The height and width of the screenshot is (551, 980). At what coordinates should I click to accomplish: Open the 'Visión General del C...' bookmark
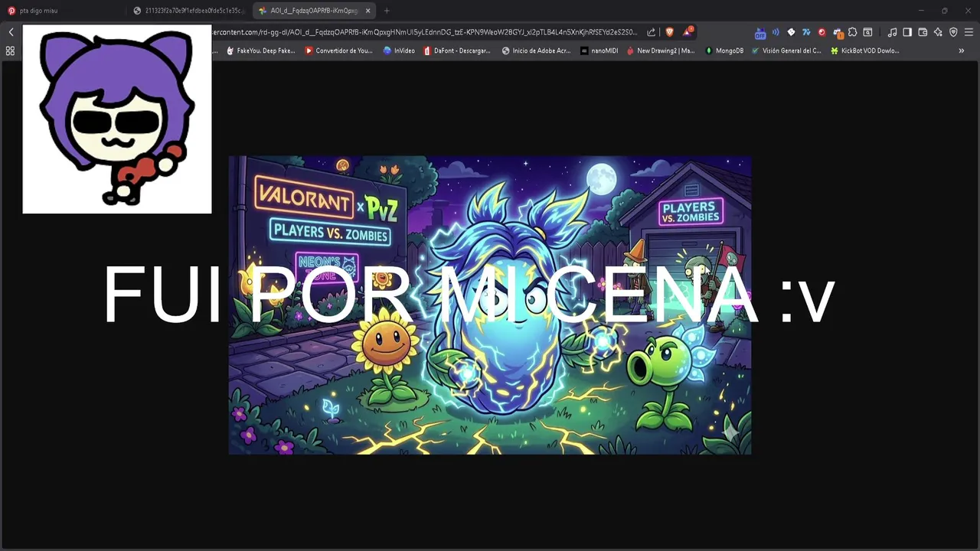tap(786, 51)
